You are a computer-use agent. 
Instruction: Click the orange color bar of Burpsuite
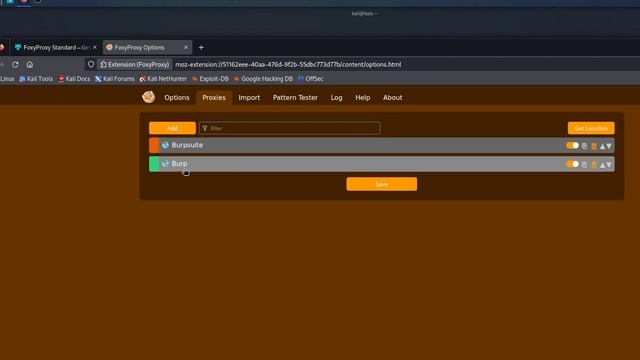[x=154, y=145]
